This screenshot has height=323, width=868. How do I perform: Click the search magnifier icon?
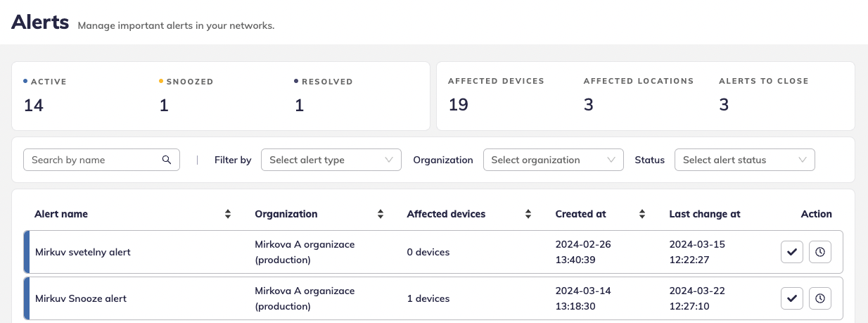coord(167,160)
